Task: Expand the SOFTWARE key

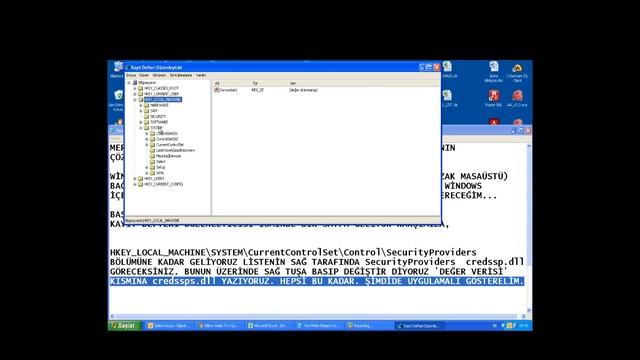Action: [141, 122]
